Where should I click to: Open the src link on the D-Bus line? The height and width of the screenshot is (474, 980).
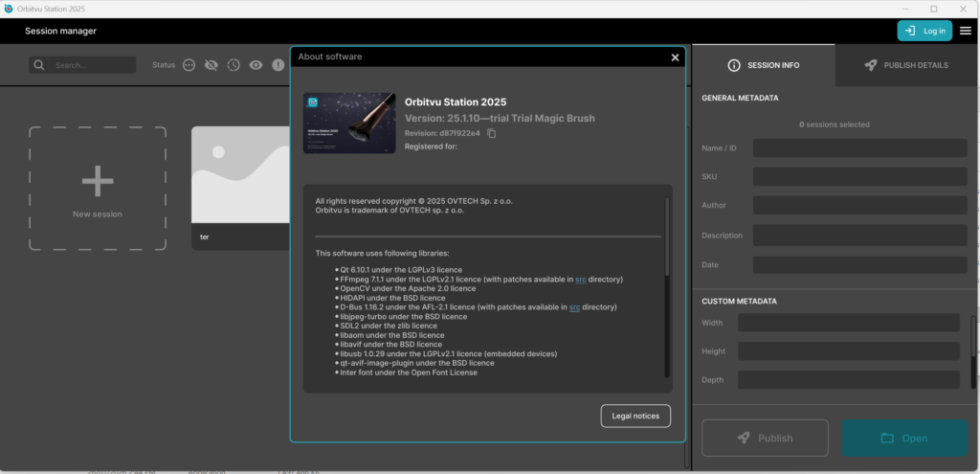(x=574, y=307)
